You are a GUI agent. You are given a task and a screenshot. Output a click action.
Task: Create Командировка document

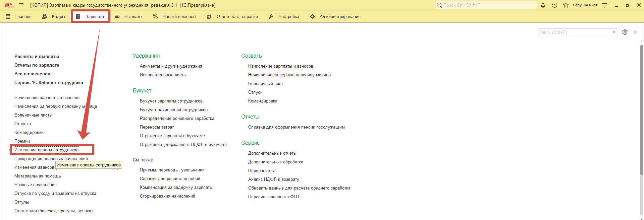coord(263,101)
